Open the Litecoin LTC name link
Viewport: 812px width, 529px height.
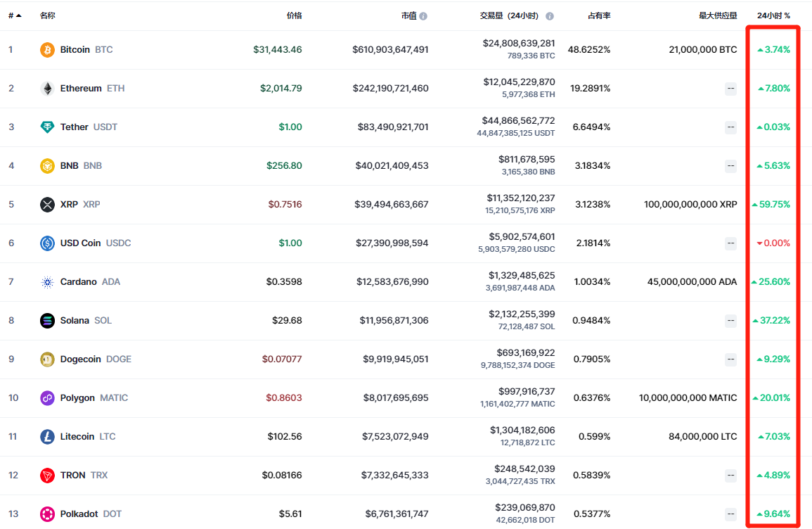click(88, 437)
